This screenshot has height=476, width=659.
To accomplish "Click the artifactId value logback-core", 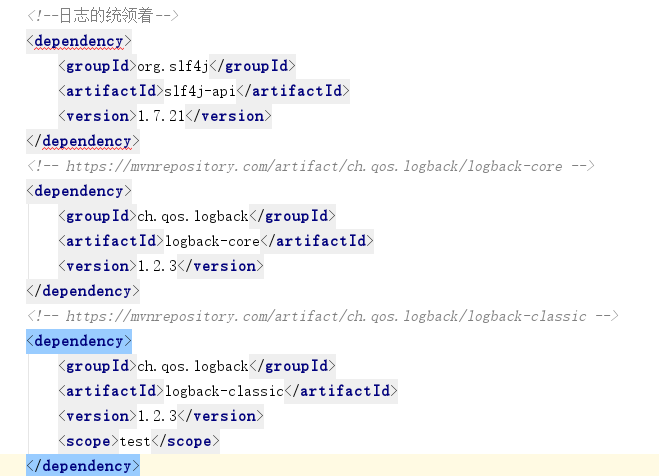I will (x=212, y=241).
